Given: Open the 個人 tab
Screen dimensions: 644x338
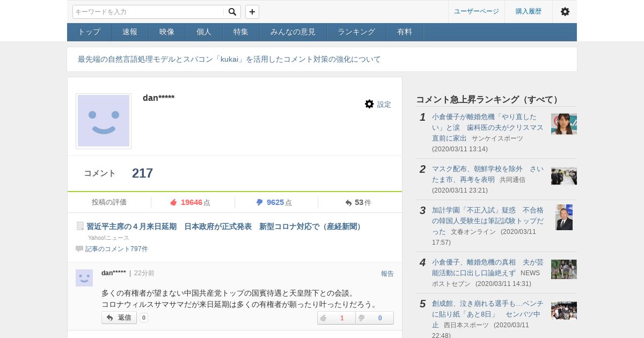Looking at the screenshot, I should (x=204, y=32).
